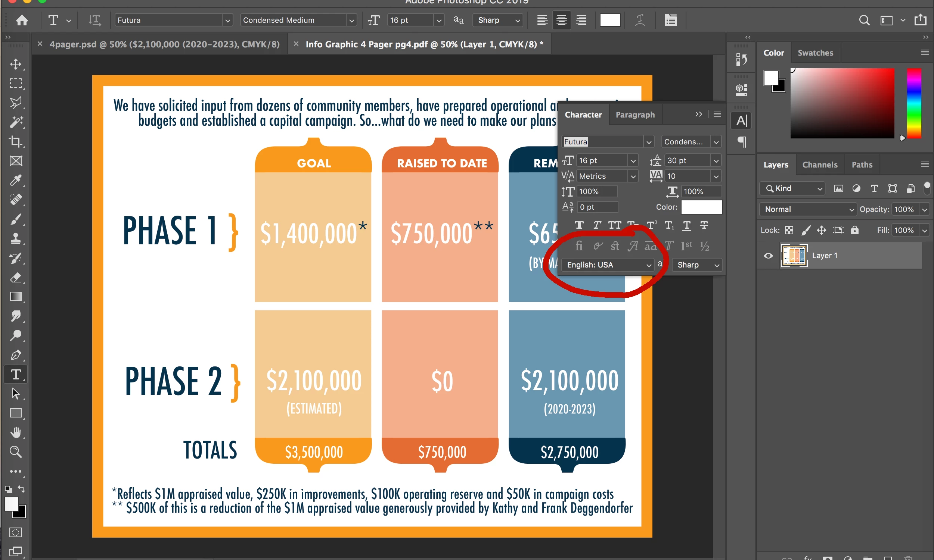
Task: Open the Normal blend mode dropdown
Action: tap(807, 209)
